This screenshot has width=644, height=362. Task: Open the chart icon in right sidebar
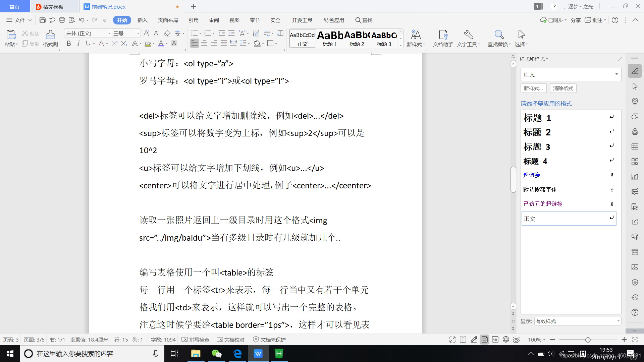pos(635,177)
